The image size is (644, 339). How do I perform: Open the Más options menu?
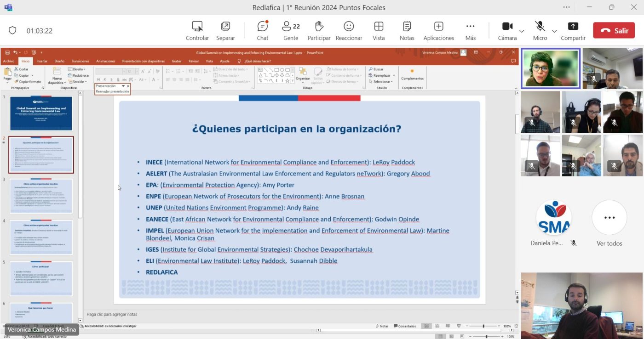470,30
